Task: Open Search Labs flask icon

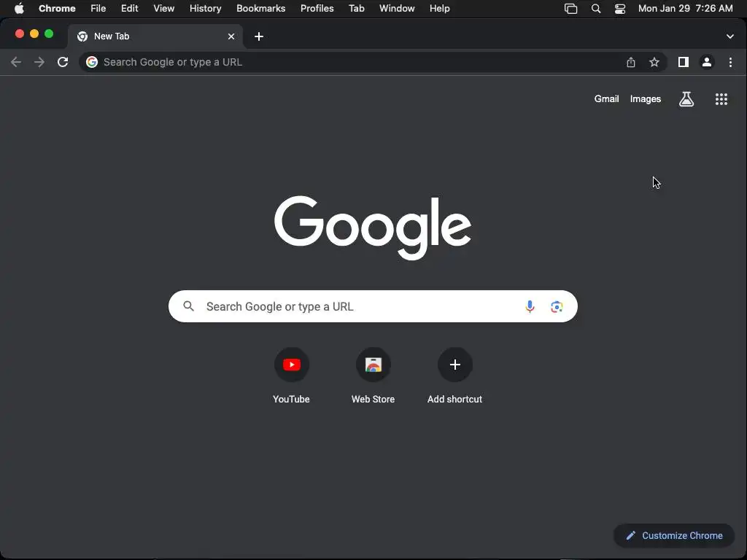Action: click(x=686, y=99)
